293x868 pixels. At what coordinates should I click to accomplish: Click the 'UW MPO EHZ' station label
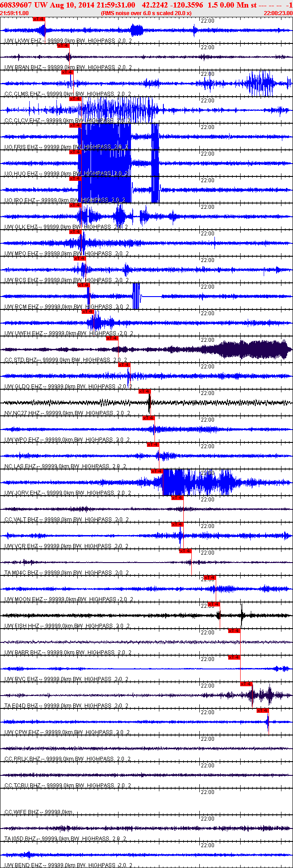(x=21, y=254)
